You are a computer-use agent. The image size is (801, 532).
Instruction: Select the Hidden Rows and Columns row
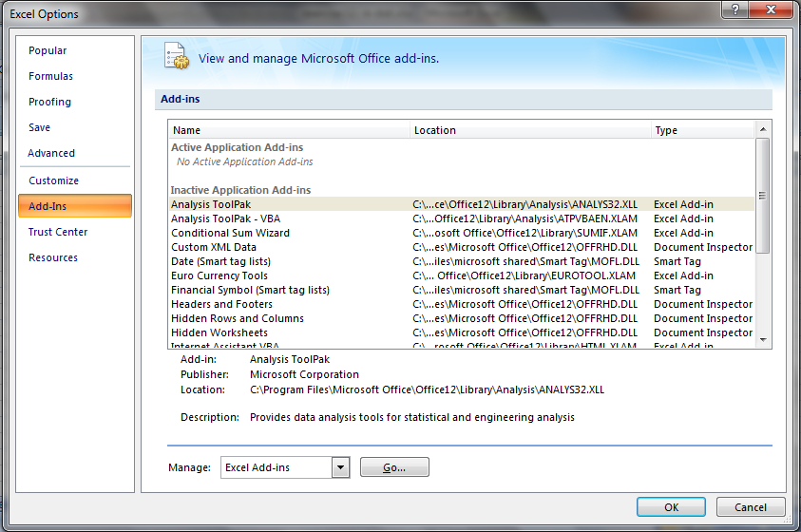[x=462, y=318]
